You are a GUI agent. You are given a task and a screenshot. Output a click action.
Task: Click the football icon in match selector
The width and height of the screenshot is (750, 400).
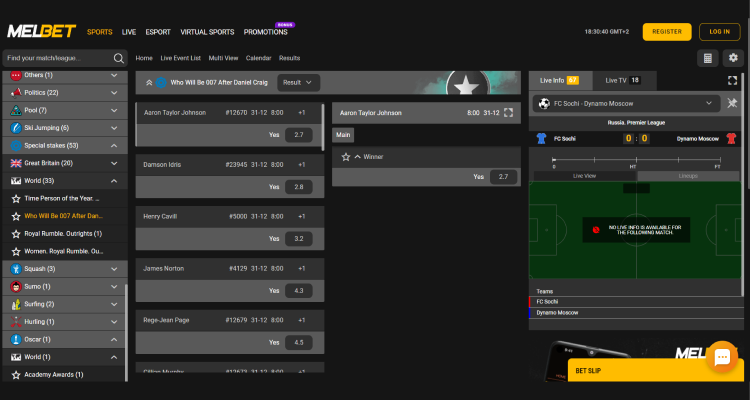click(544, 103)
